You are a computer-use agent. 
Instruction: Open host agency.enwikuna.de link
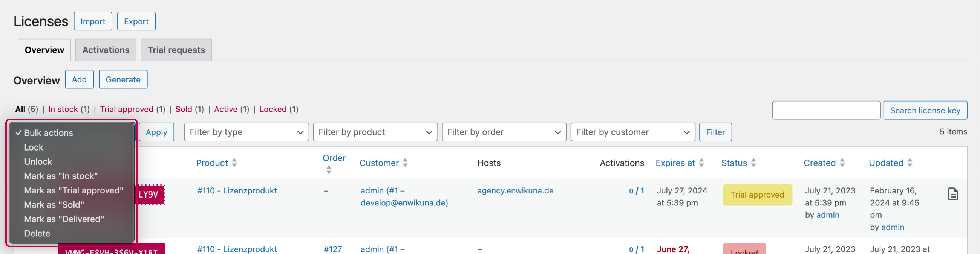pyautogui.click(x=515, y=191)
